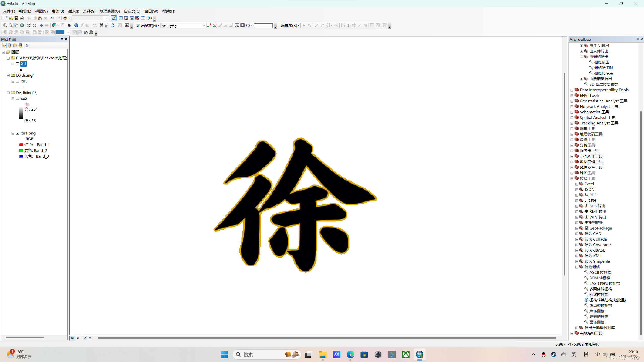Open the ArcToolbox window icon
Viewport: 644px width, 362px height.
tap(137, 18)
